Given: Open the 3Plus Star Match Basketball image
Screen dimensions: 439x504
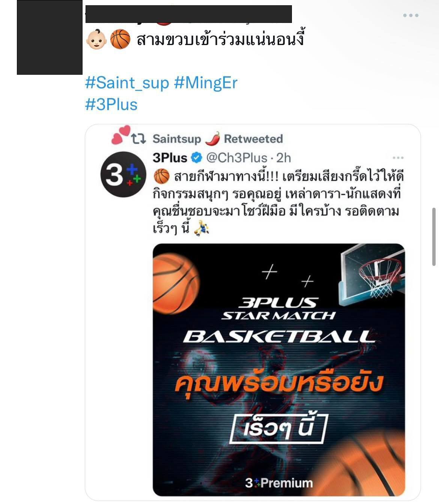Looking at the screenshot, I should [x=279, y=370].
